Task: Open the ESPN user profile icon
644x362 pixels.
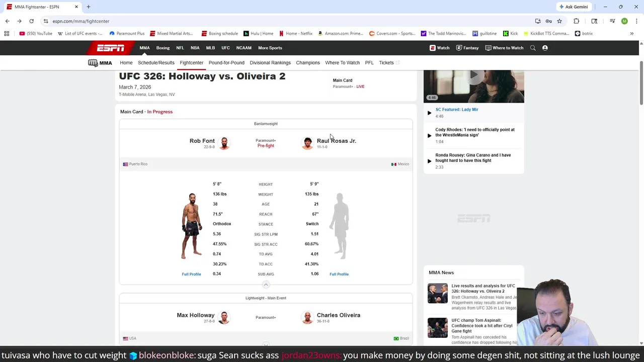Action: [545, 48]
